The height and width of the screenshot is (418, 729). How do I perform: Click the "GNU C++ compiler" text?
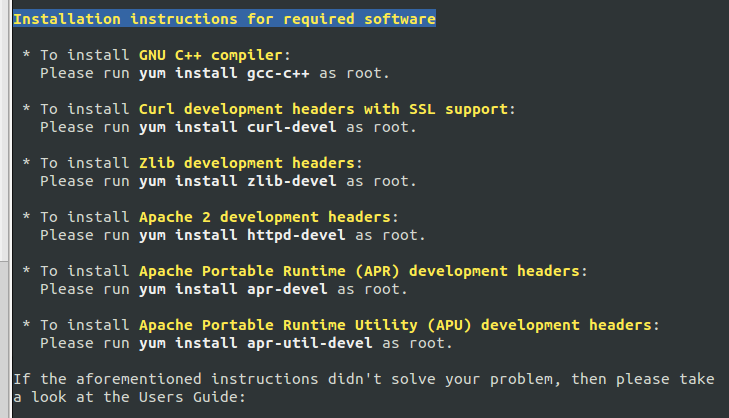[x=211, y=55]
